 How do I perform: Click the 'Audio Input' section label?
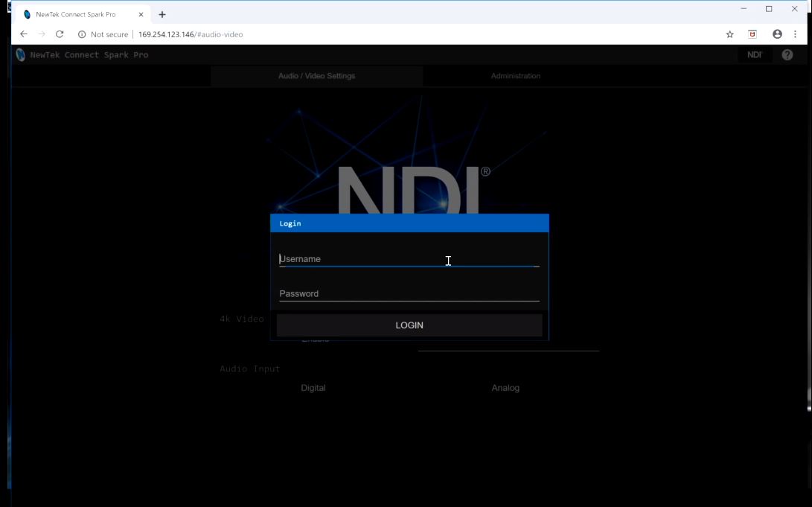pyautogui.click(x=249, y=369)
